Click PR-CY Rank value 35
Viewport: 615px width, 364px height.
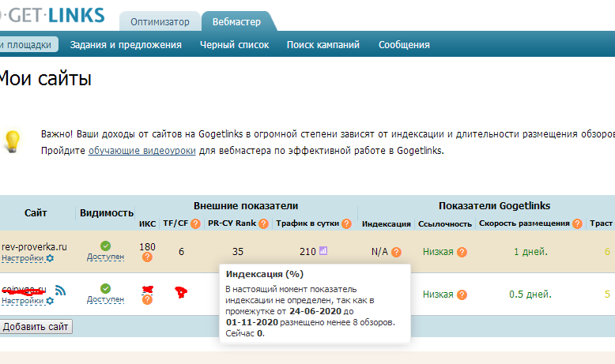pyautogui.click(x=238, y=252)
